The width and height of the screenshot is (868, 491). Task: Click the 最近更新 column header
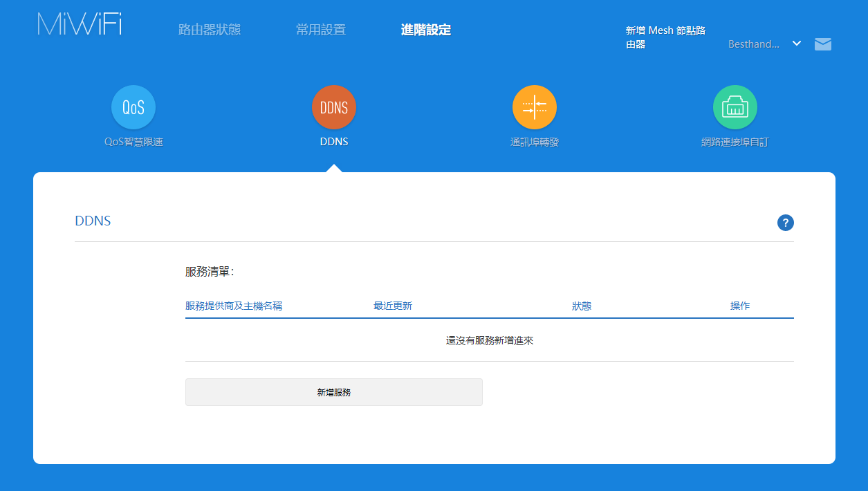tap(393, 306)
